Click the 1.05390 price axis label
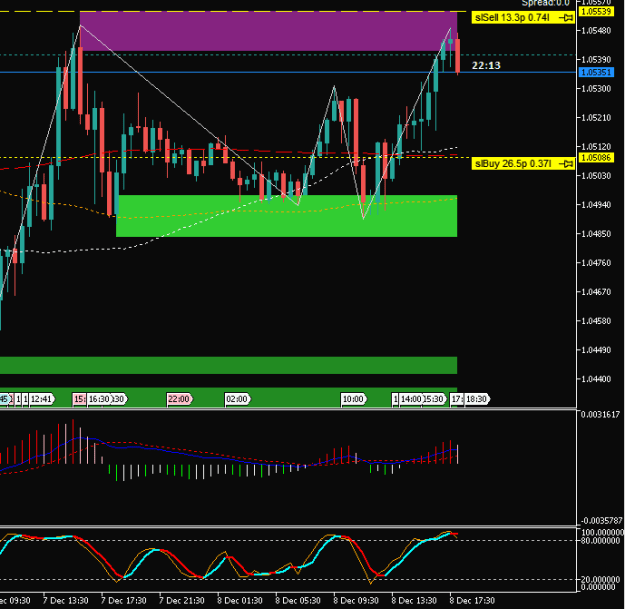625x609 pixels. [x=596, y=60]
